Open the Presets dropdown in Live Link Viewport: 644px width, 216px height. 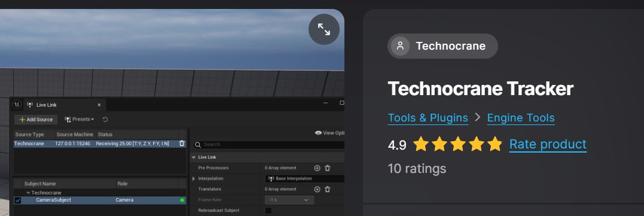(80, 120)
